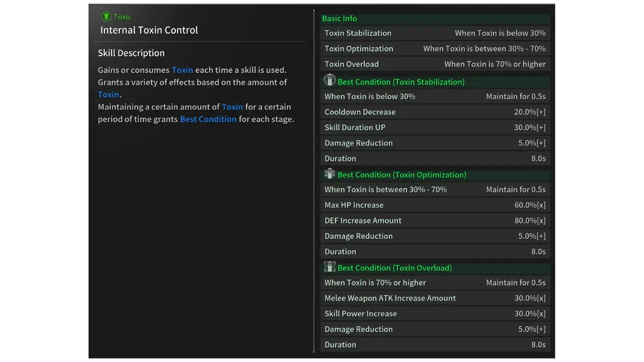Select the Toxin Stabilization row
The width and height of the screenshot is (644, 362).
pos(435,33)
